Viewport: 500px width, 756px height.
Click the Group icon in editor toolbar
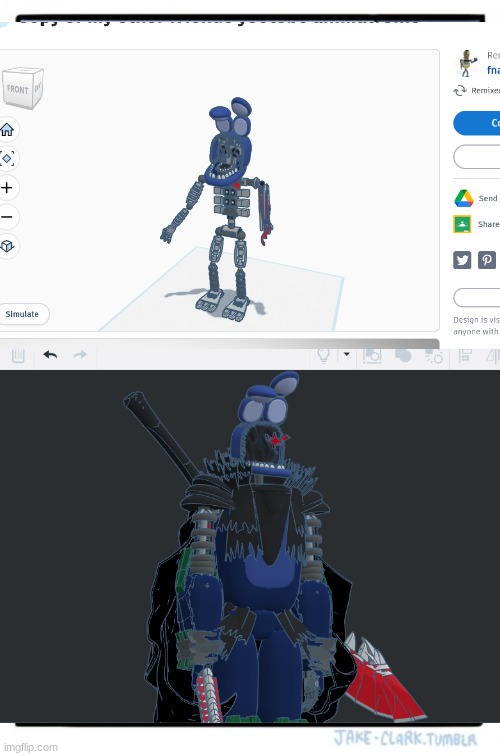coord(372,356)
